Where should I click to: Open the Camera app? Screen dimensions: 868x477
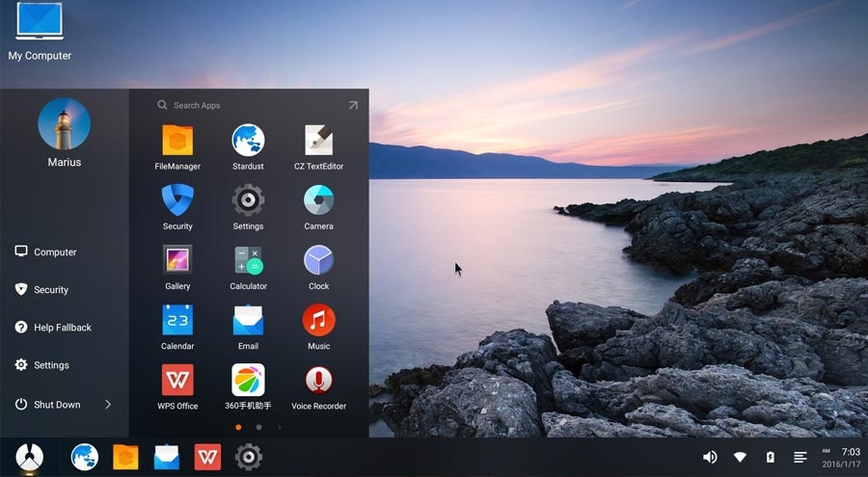pyautogui.click(x=318, y=200)
